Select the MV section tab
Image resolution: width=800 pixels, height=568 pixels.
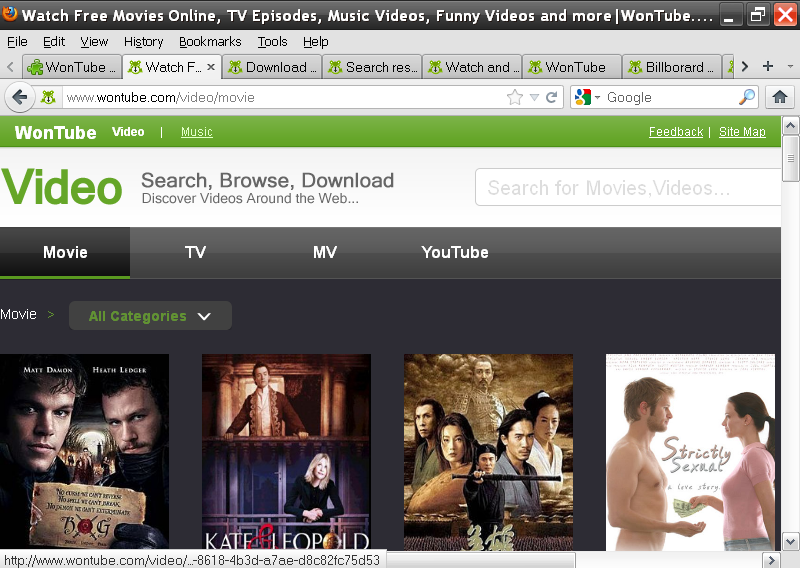tap(325, 253)
